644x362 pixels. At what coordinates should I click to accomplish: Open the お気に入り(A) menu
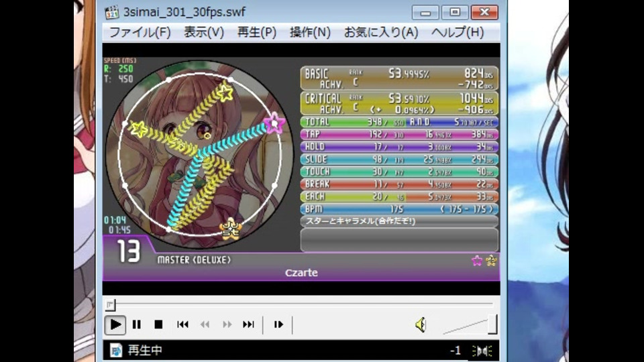point(381,32)
